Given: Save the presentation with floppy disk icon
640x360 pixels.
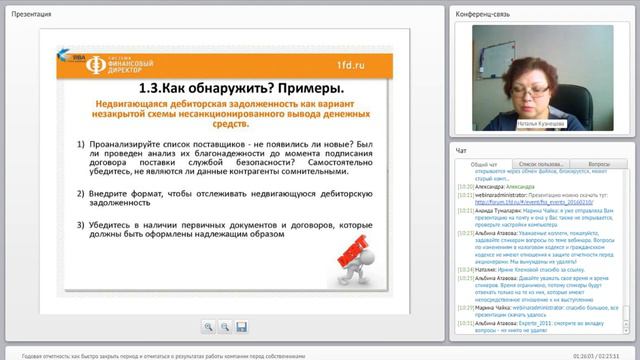Looking at the screenshot, I should 242,327.
